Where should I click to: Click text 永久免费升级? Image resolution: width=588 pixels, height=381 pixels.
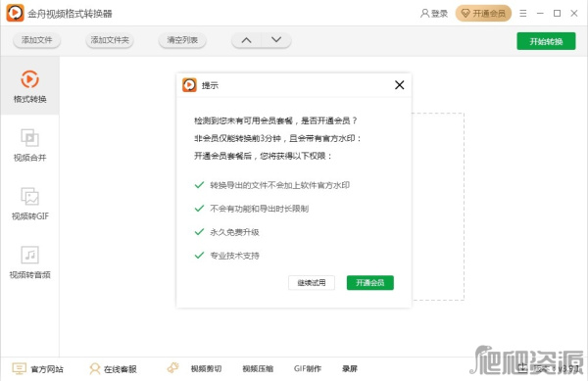coord(234,232)
